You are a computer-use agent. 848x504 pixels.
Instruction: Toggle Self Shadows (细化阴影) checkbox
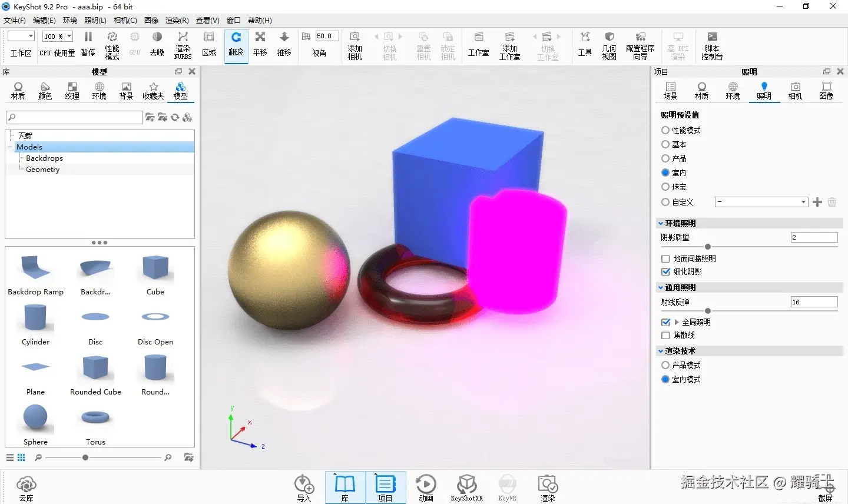click(x=665, y=271)
